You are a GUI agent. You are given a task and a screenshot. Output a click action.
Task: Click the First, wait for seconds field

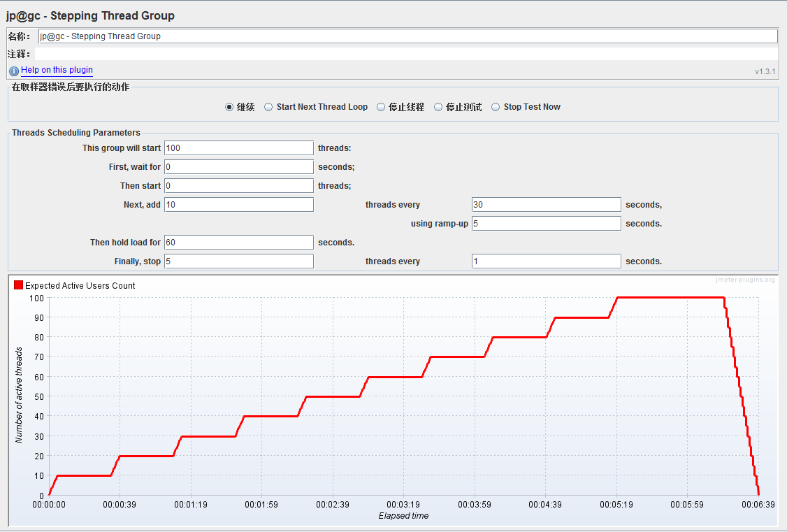239,166
